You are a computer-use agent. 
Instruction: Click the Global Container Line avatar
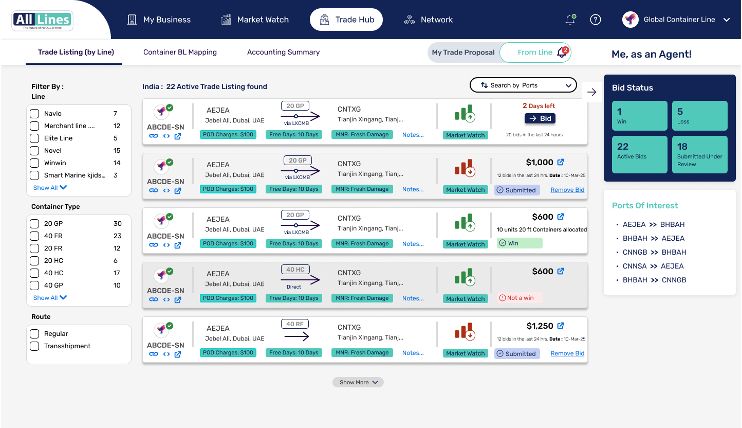pyautogui.click(x=630, y=19)
